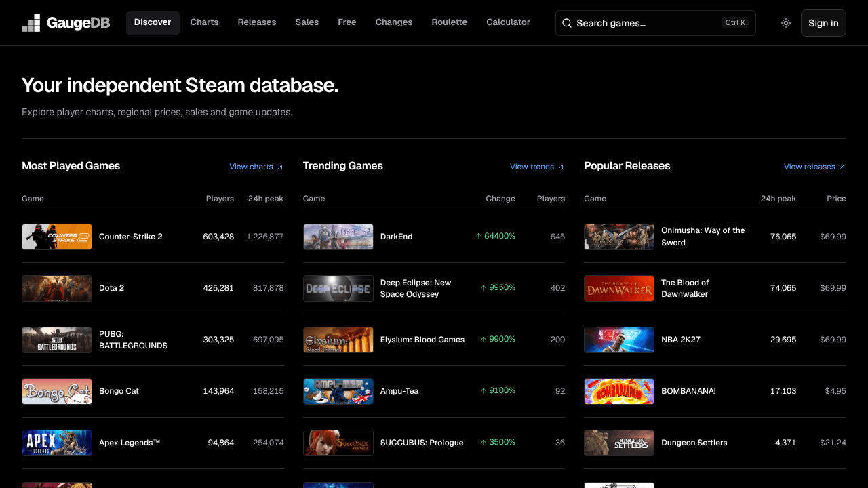Click the 603,428 players value

tap(218, 237)
